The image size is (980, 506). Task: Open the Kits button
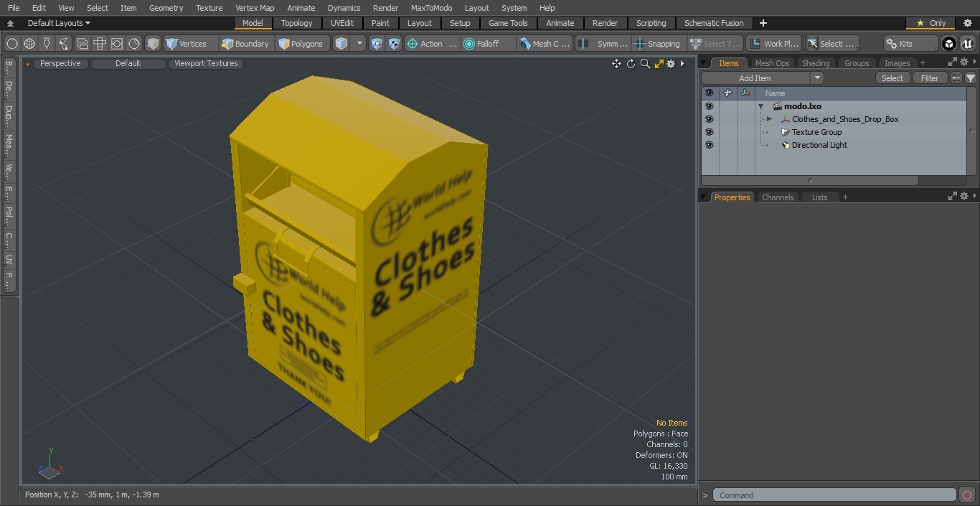coord(910,44)
